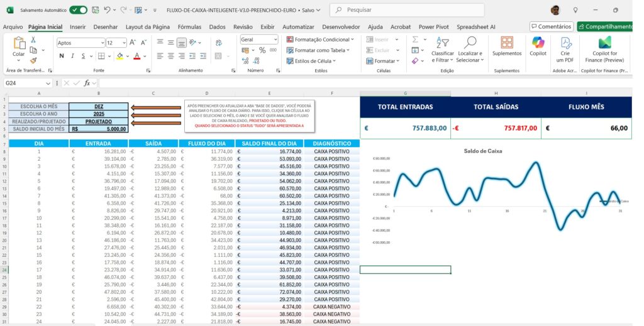Click the Undo arrow in title bar
This screenshot has height=326, width=644.
coord(108,10)
